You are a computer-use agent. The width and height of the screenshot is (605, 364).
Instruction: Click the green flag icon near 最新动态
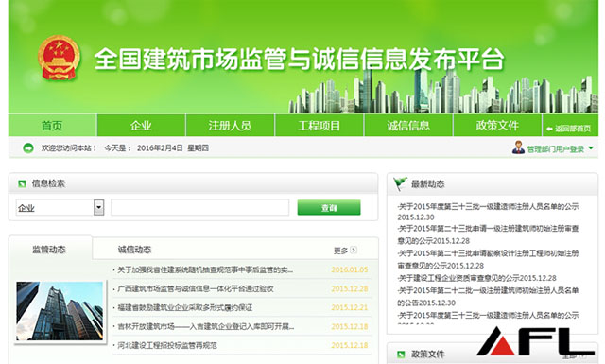point(400,183)
